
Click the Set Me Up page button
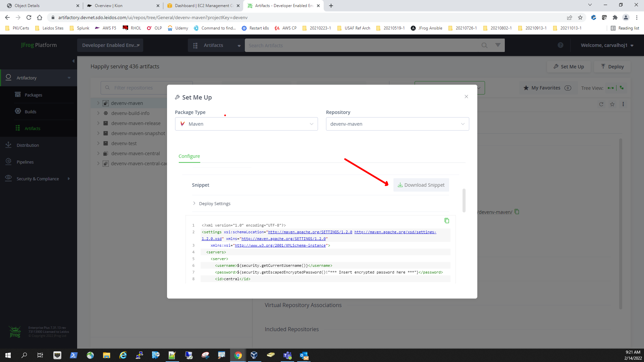click(569, 67)
